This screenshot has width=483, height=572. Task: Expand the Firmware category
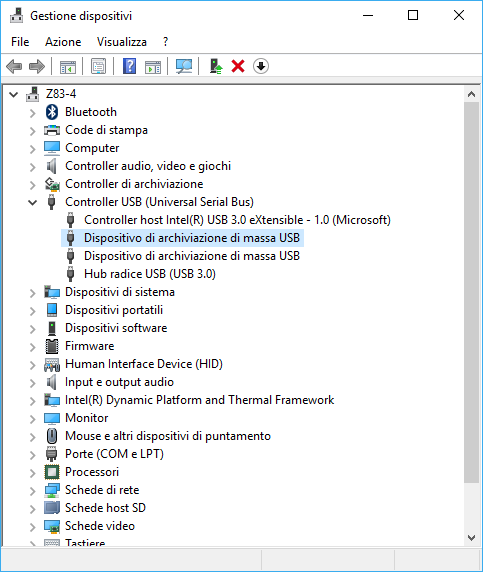click(x=32, y=347)
